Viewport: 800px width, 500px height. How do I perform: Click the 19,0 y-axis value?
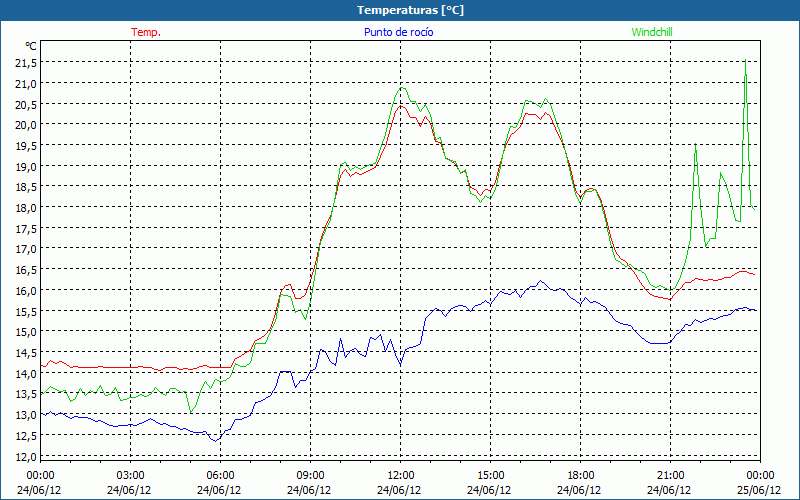click(27, 166)
